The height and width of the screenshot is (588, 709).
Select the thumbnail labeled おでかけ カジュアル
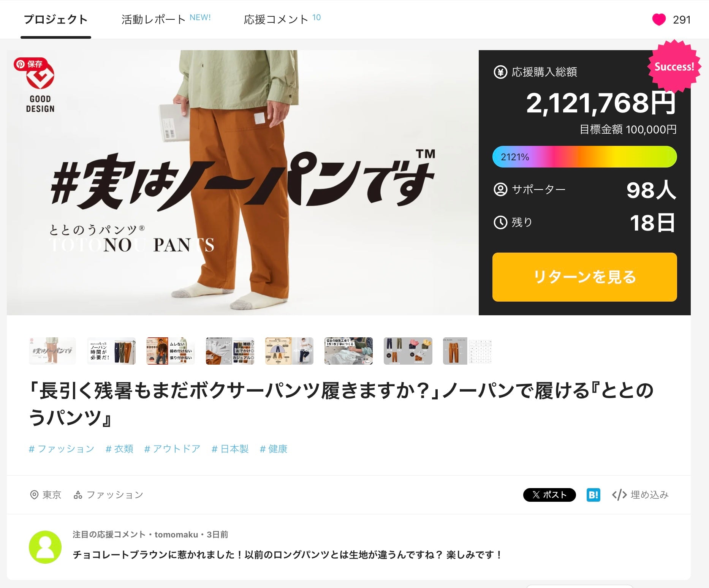point(230,351)
